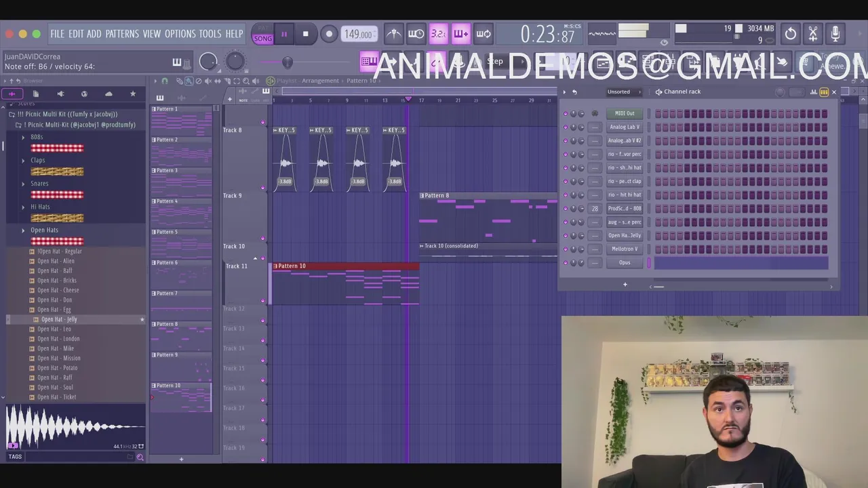The image size is (868, 488).
Task: Adjust the master pitch knob
Action: coord(235,62)
